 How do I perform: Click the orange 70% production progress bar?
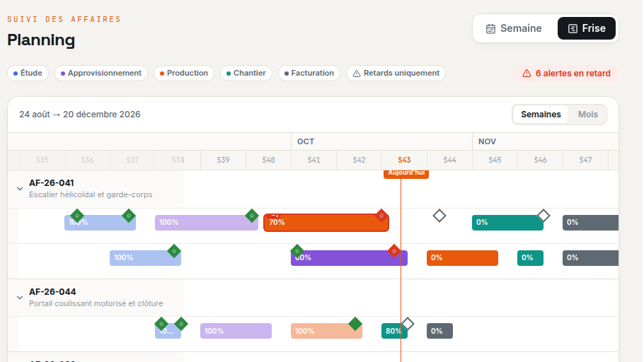[x=326, y=223]
